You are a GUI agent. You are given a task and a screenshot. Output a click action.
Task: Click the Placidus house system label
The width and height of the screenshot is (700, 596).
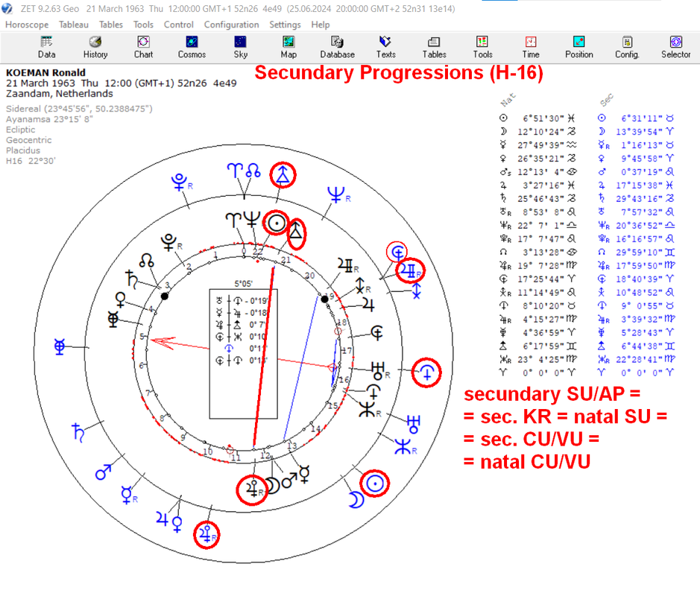tap(23, 150)
